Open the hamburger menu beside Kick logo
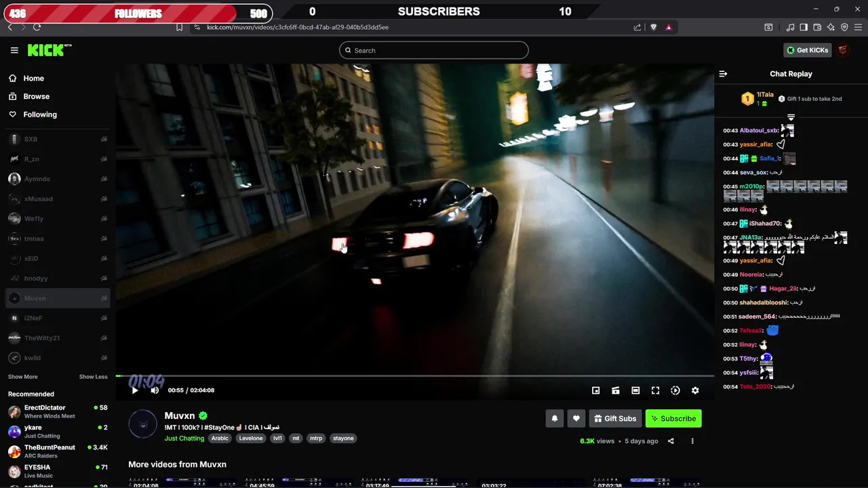This screenshot has width=868, height=488. coord(14,50)
